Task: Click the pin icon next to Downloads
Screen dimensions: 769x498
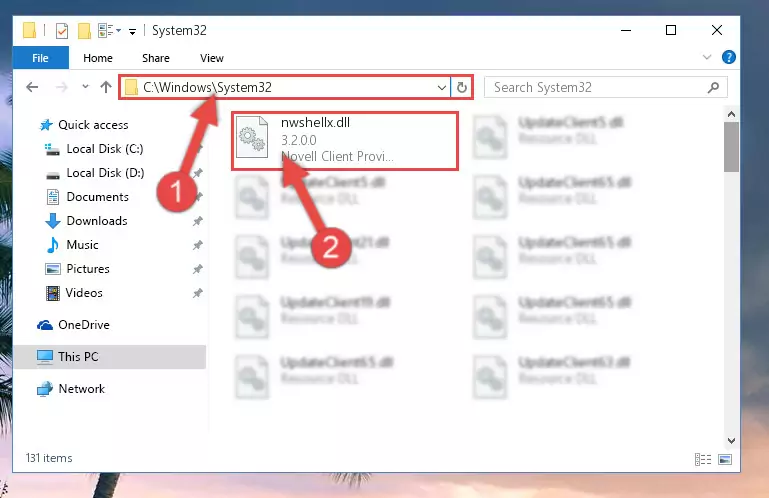Action: click(x=197, y=221)
